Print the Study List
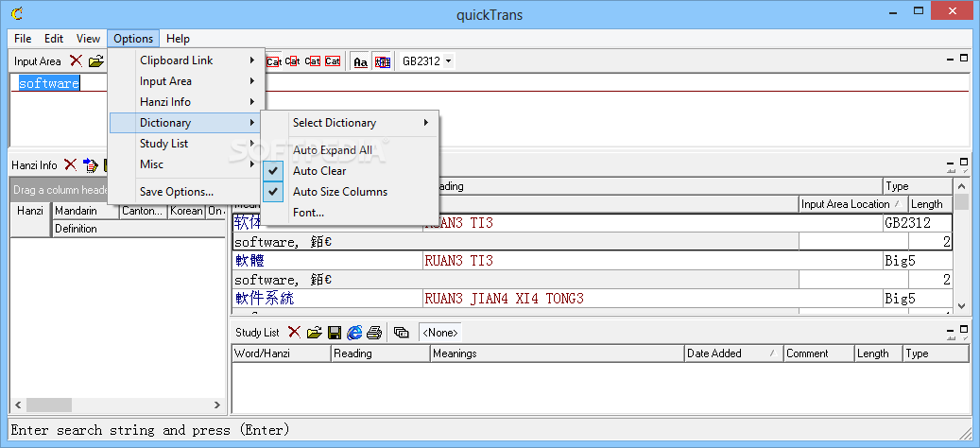The width and height of the screenshot is (980, 448). [x=373, y=333]
